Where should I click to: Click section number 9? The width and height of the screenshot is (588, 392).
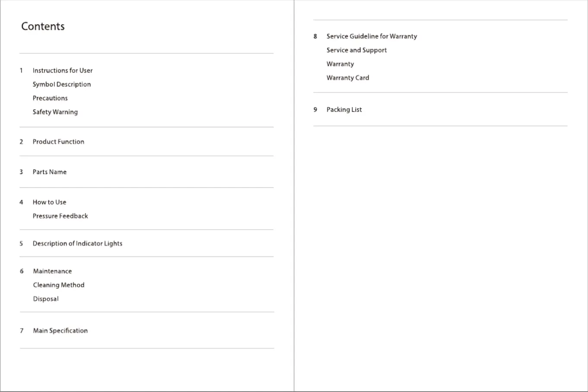(315, 110)
